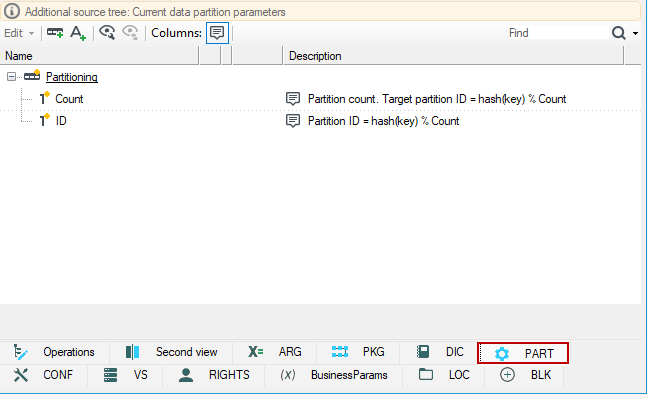Screen dimensions: 648x399
Task: Open the DIC tab
Action: point(439,352)
